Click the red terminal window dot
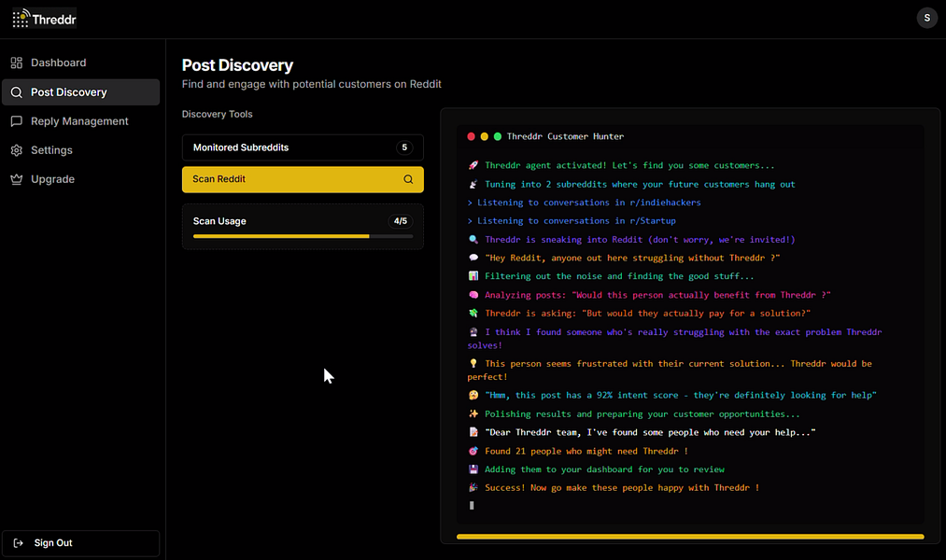This screenshot has width=946, height=560. tap(472, 137)
